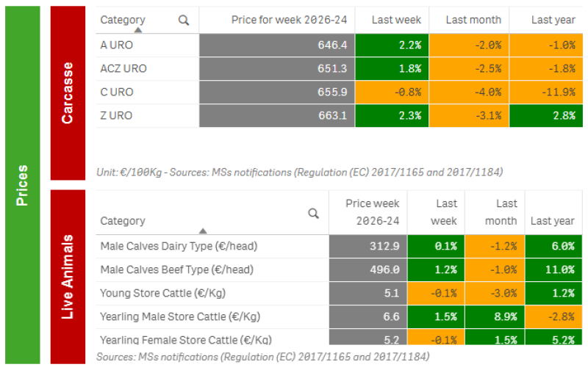
Task: Select Young Store Cattle (€/Kg) row
Action: [x=339, y=293]
